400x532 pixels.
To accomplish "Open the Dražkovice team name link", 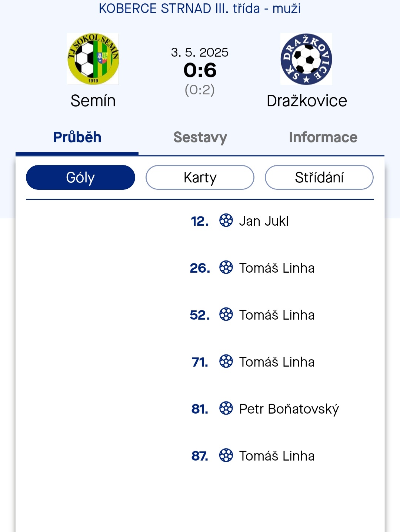I will (x=307, y=101).
